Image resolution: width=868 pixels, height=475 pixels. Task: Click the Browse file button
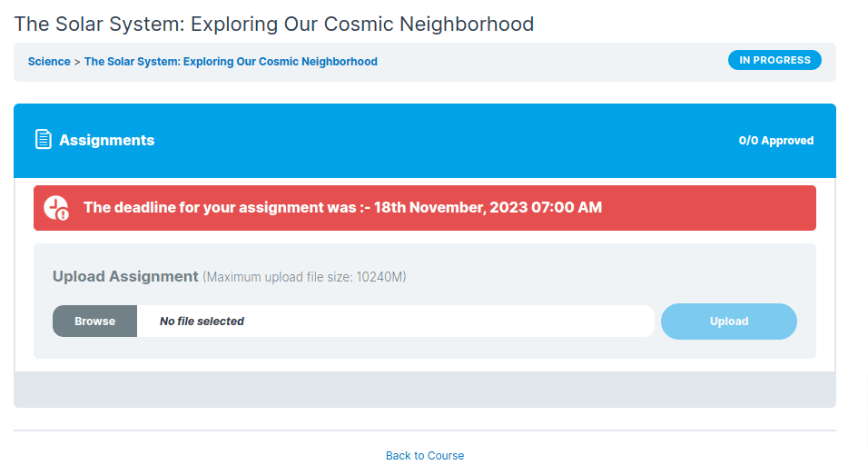click(94, 322)
